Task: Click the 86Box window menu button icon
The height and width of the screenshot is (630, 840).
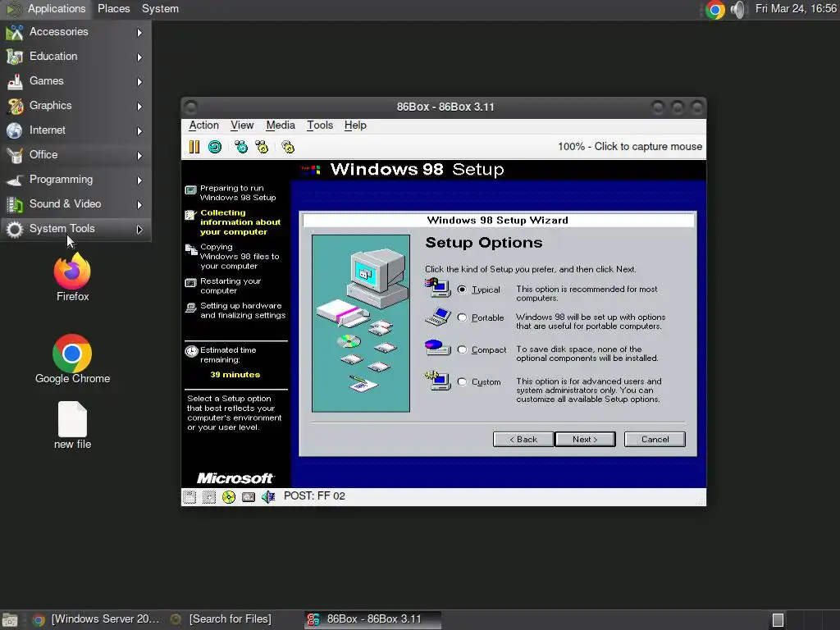Action: pyautogui.click(x=190, y=107)
